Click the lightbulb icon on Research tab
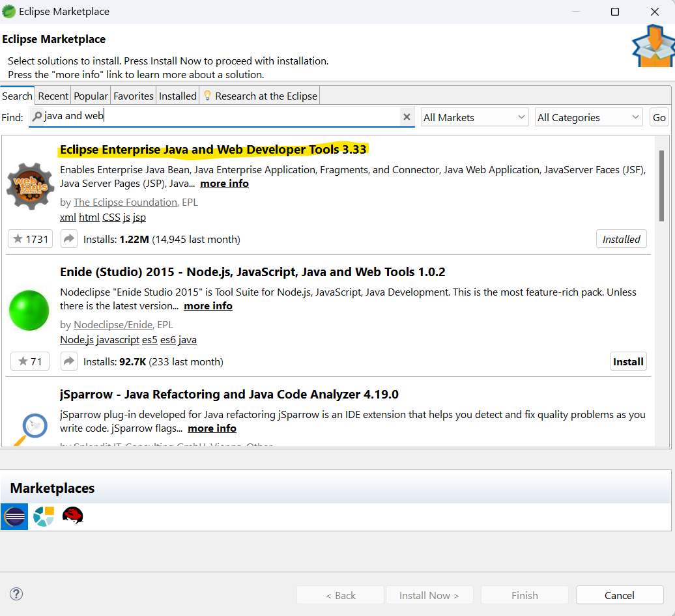This screenshot has height=616, width=675. tap(207, 96)
